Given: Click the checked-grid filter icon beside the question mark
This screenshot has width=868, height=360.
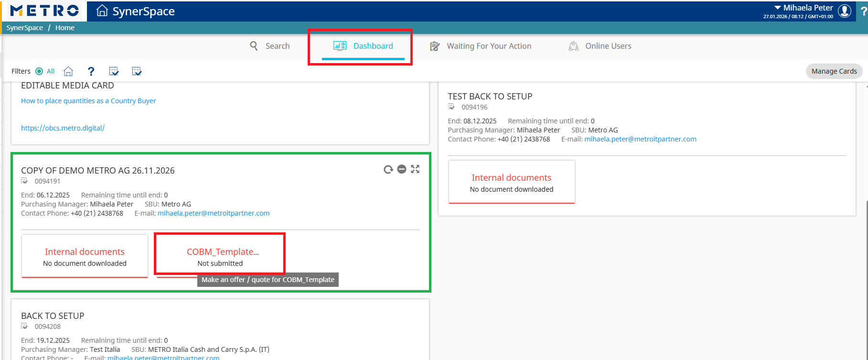Looking at the screenshot, I should click(x=114, y=71).
